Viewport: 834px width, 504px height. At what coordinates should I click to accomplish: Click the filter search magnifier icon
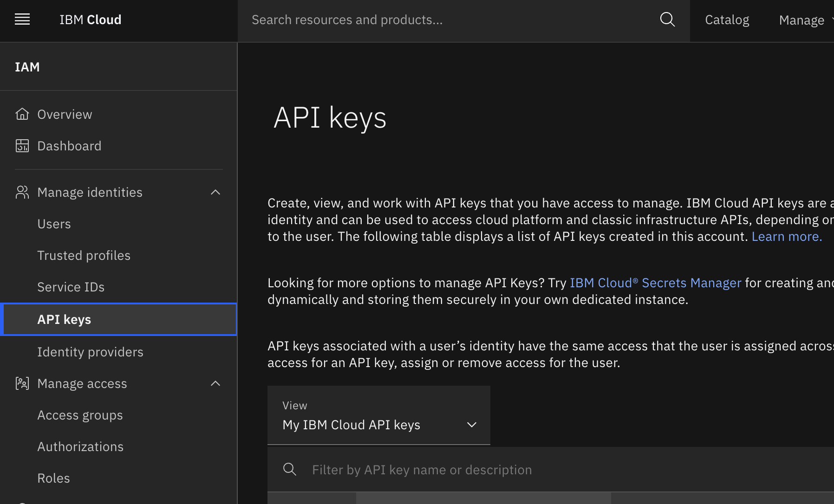pyautogui.click(x=290, y=469)
